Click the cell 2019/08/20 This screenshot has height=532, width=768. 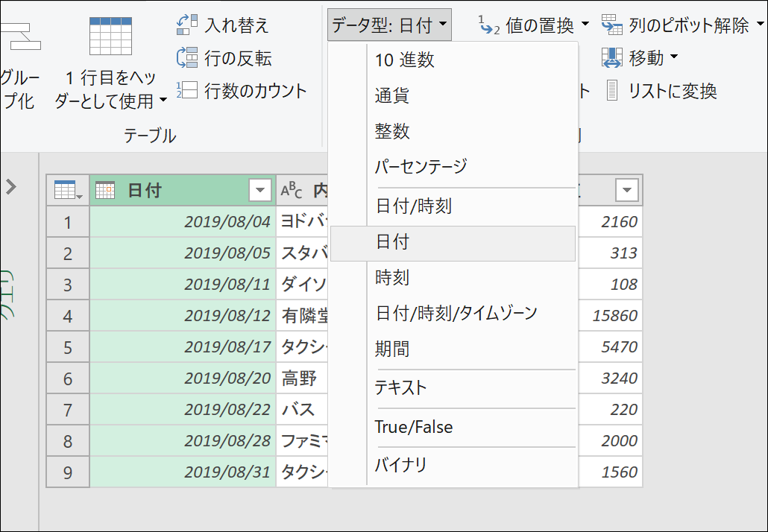tap(183, 379)
